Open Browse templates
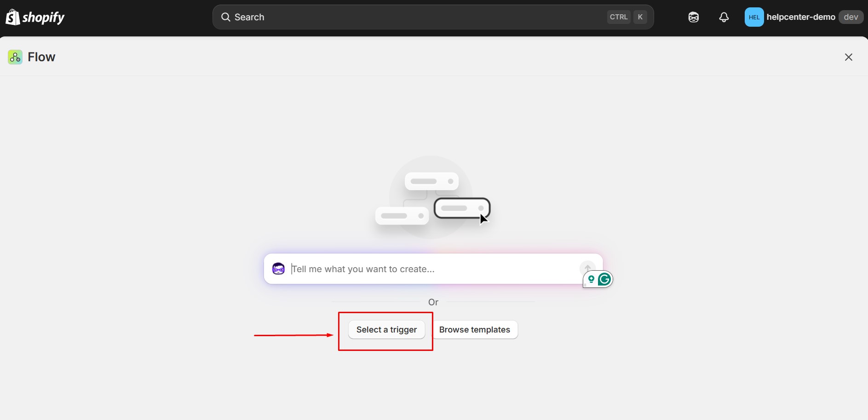The height and width of the screenshot is (420, 868). [474, 330]
